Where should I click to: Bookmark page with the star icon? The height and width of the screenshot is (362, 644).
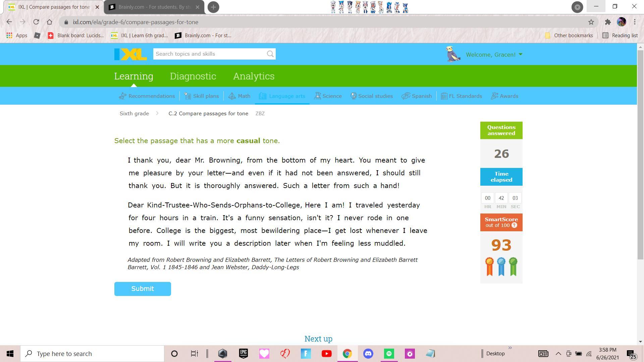[x=591, y=22]
